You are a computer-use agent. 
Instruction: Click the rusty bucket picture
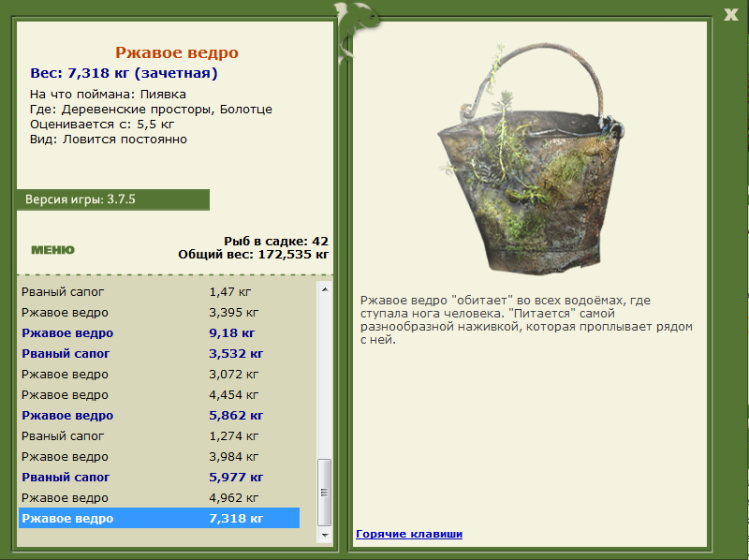point(530,158)
